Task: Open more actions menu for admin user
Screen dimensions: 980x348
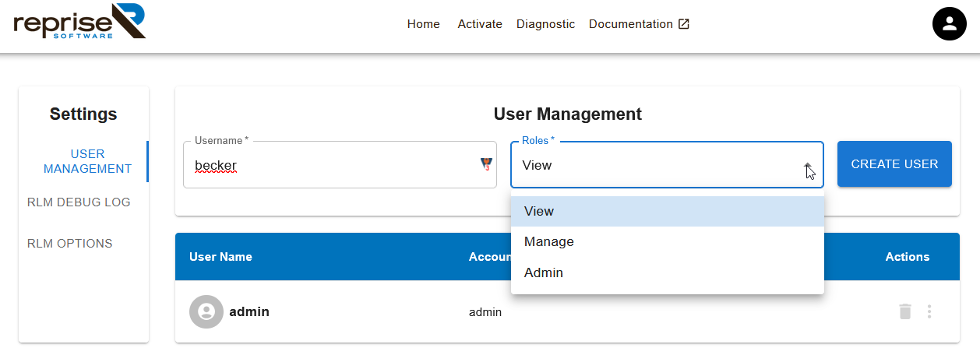Action: click(929, 311)
